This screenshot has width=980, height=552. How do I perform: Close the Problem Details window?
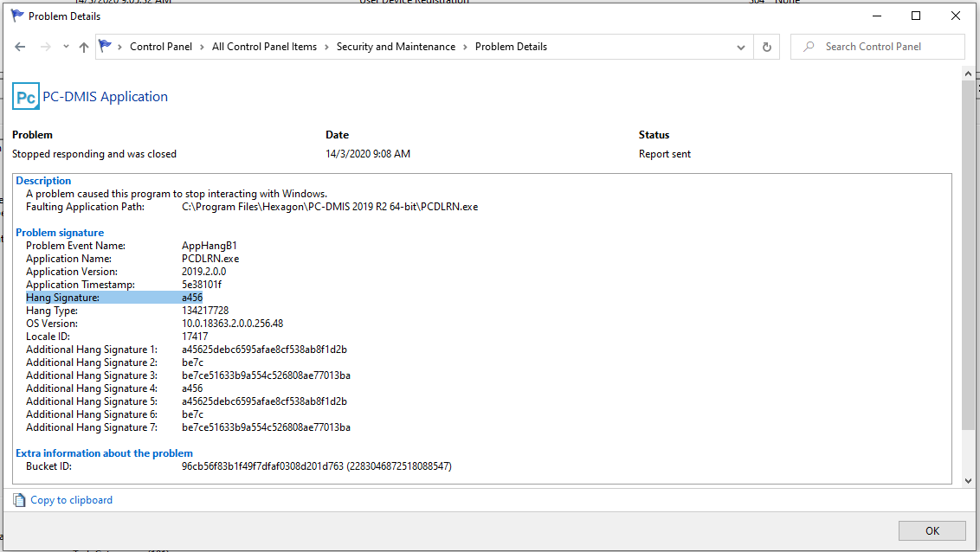click(x=956, y=16)
